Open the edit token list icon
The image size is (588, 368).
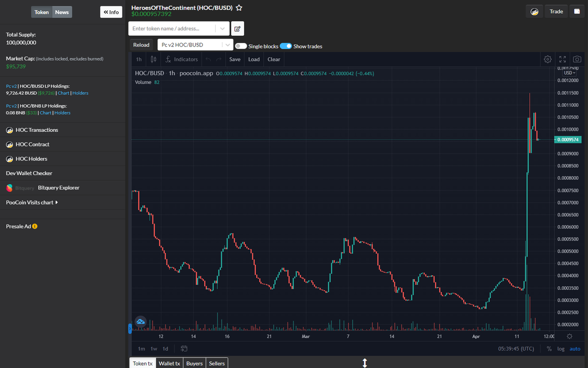(237, 29)
